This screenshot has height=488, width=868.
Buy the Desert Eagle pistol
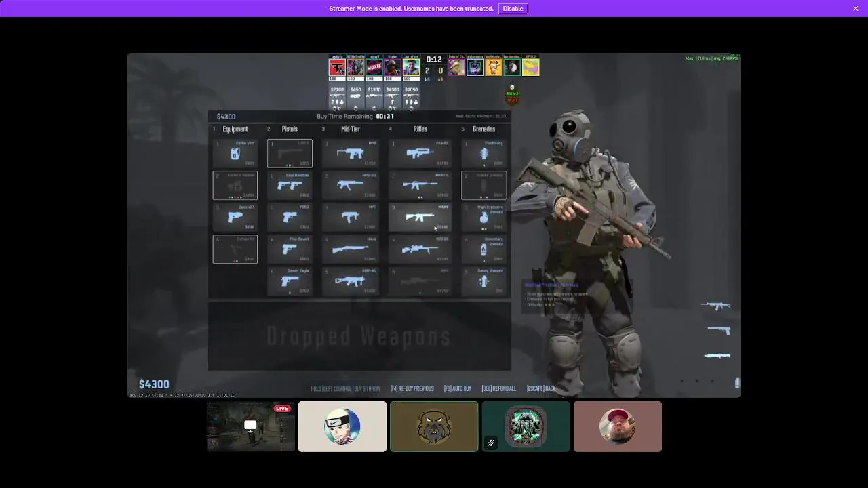point(290,281)
